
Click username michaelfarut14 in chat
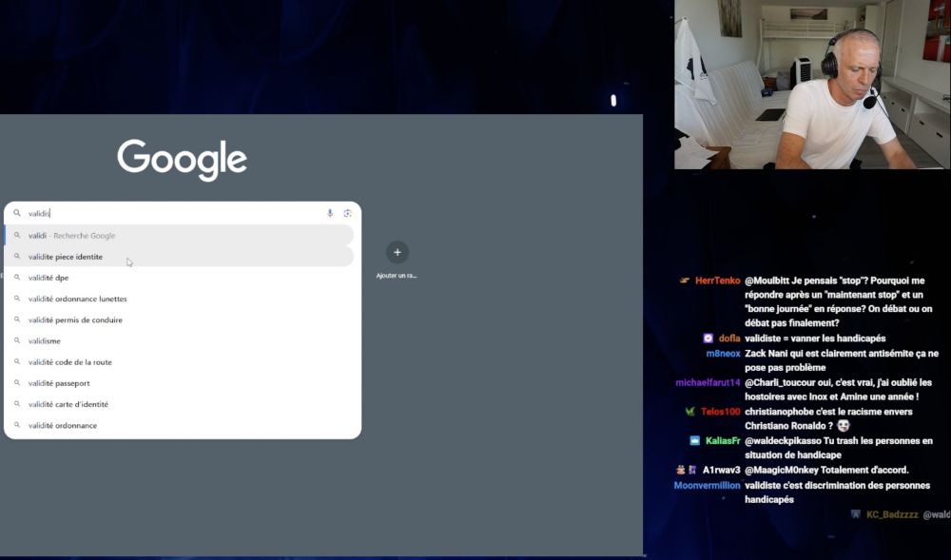[708, 382]
